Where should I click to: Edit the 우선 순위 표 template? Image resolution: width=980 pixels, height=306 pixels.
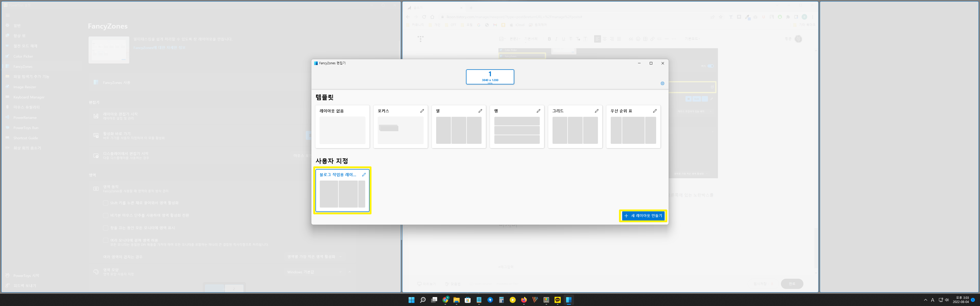click(x=655, y=111)
